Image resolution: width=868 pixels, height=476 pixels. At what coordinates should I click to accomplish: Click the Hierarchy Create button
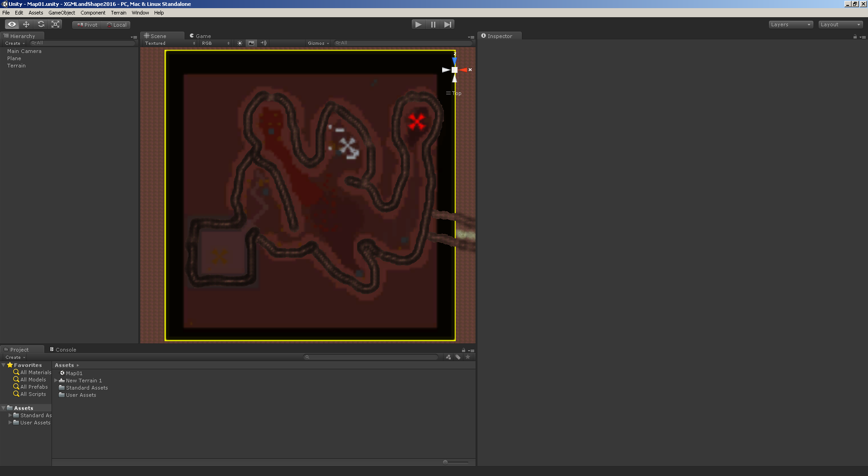[x=14, y=43]
